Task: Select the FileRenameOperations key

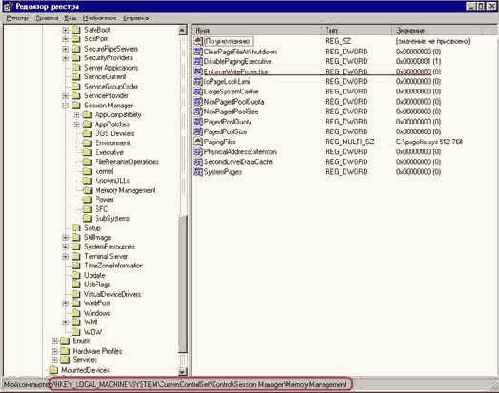Action: [127, 162]
